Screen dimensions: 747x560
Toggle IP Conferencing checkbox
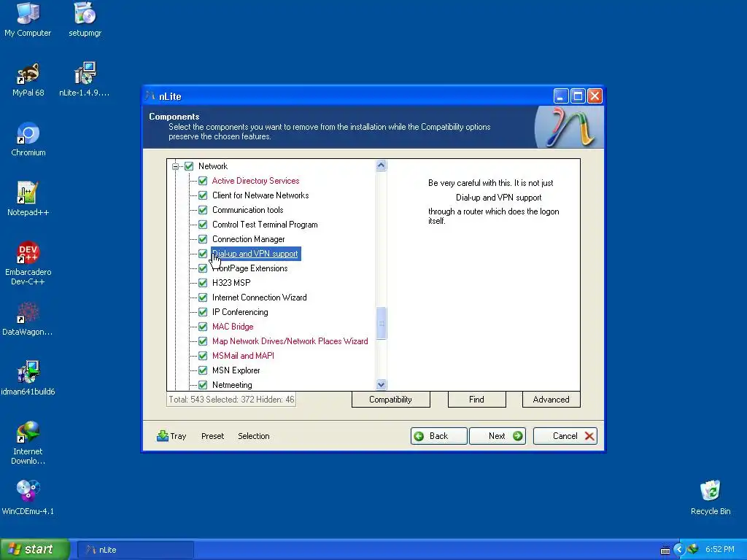coord(203,312)
